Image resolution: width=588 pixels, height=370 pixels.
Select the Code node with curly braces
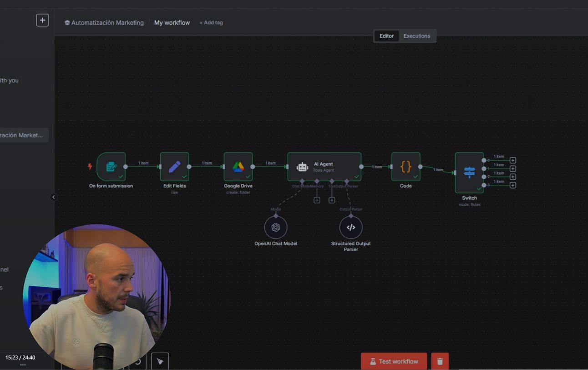click(406, 167)
